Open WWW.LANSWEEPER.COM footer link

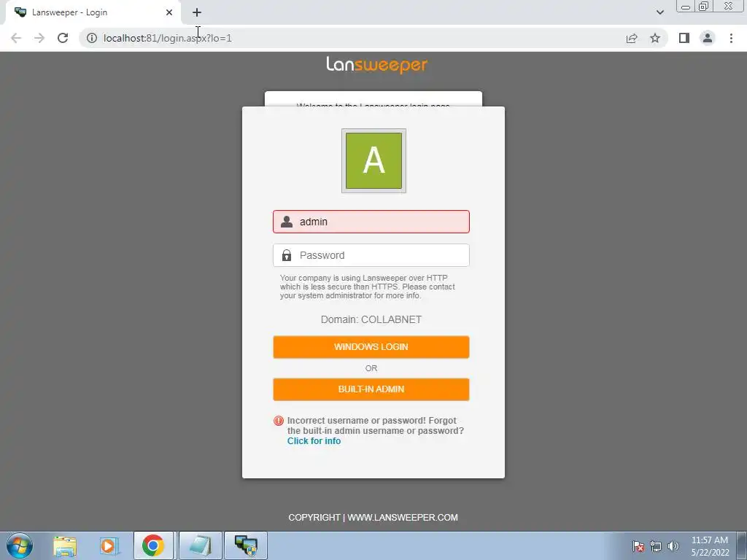(x=403, y=518)
